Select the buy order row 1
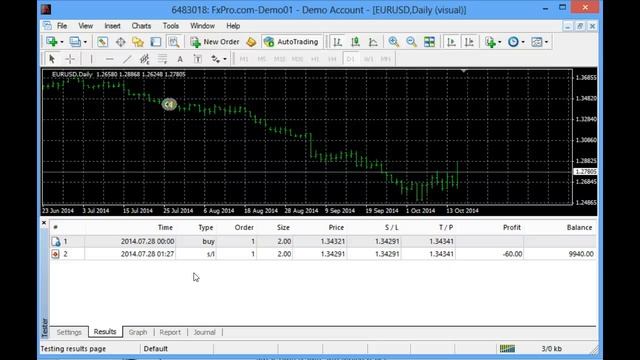The image size is (640, 360). 323,241
